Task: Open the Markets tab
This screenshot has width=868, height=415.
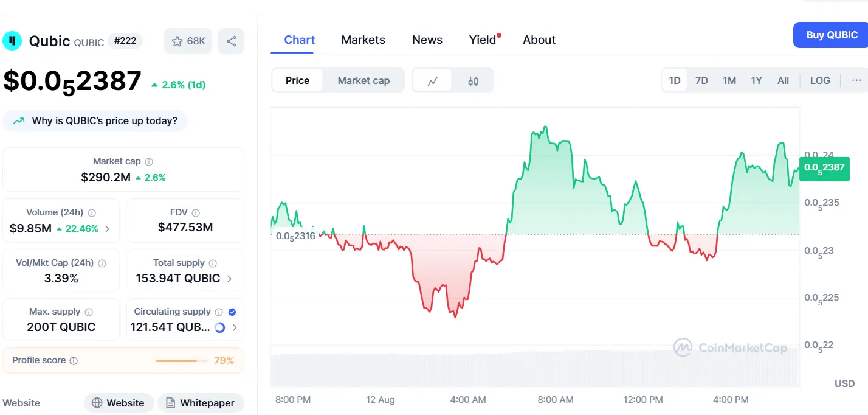Action: pyautogui.click(x=363, y=40)
